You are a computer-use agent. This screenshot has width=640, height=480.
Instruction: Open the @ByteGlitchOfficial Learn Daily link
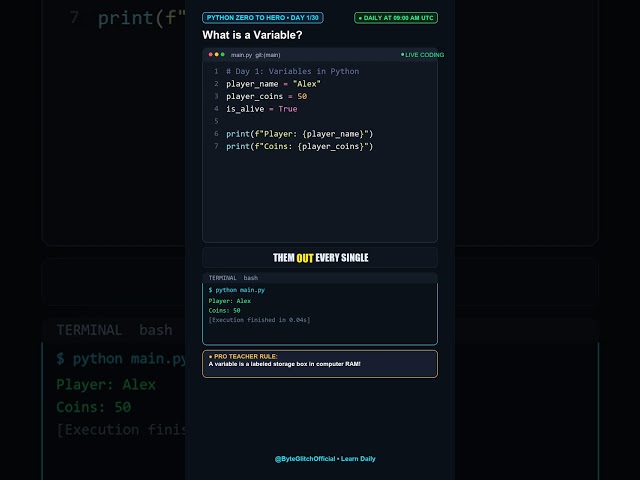click(325, 458)
